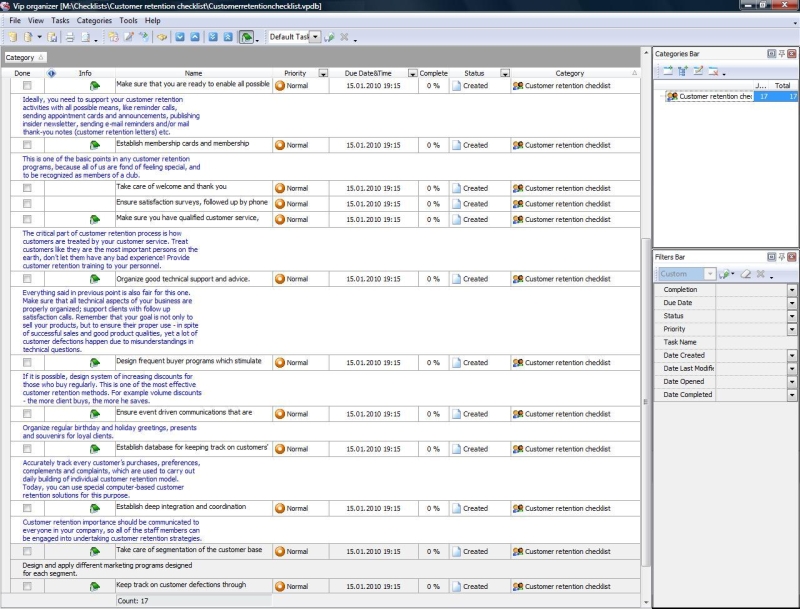Click the print icon in the main toolbar
Screen dimensions: 800x609
pyautogui.click(x=70, y=37)
